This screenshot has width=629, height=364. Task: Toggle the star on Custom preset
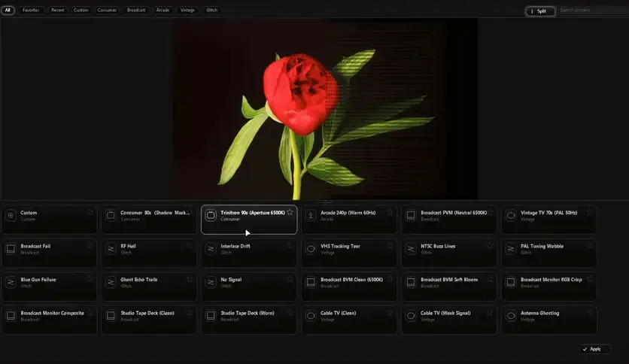[x=90, y=212]
